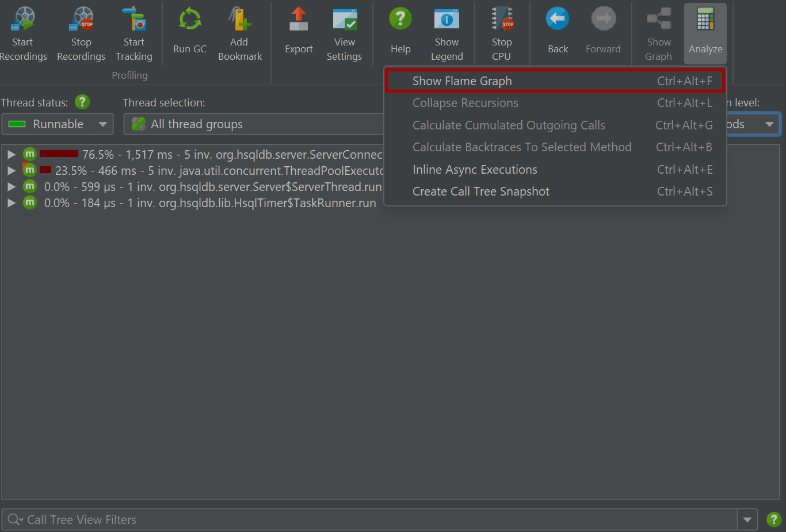The width and height of the screenshot is (786, 532).
Task: Click method icon of ServerConnection 76.5% row
Action: coord(30,154)
